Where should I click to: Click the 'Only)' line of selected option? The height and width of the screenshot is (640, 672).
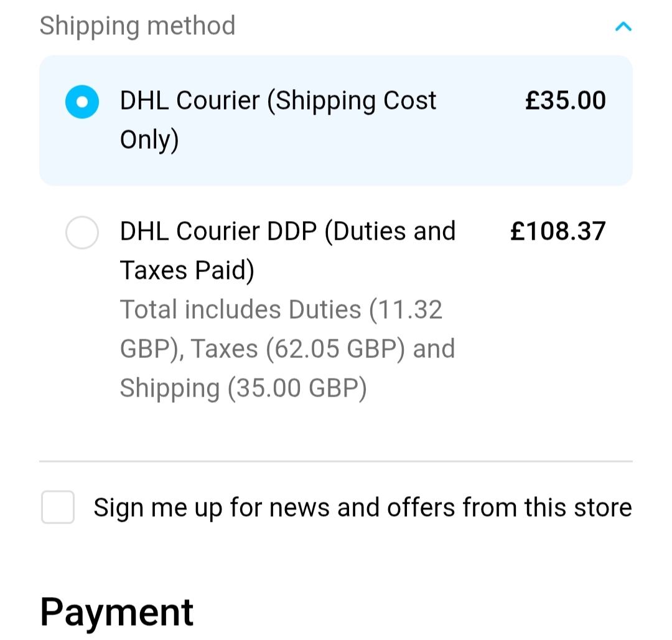[149, 140]
